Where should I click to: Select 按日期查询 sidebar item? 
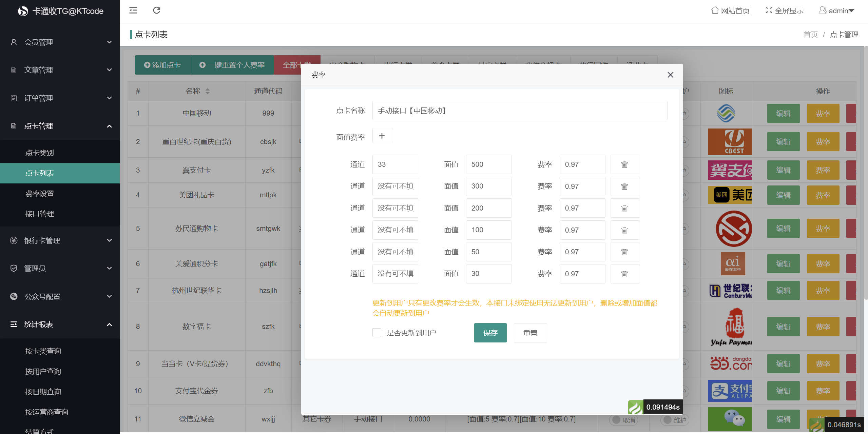tap(43, 392)
